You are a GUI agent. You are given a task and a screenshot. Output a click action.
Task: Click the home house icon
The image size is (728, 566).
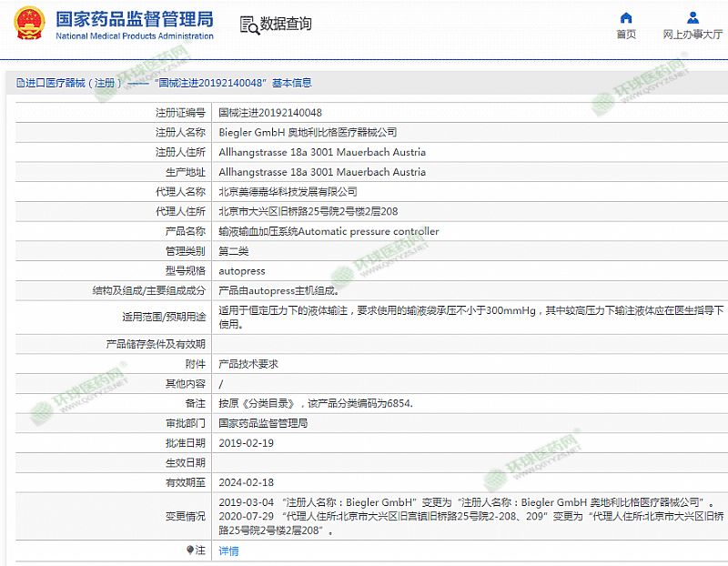625,17
